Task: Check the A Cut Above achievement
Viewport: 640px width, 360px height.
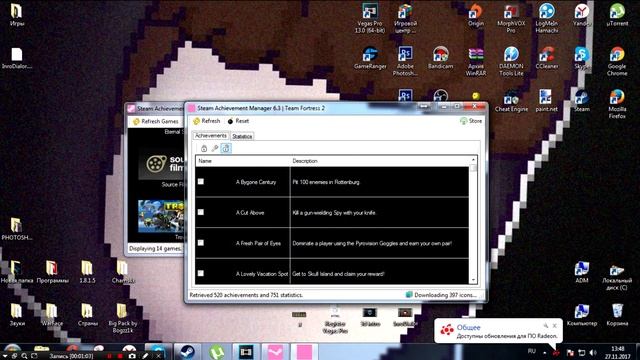Action: coord(201,212)
